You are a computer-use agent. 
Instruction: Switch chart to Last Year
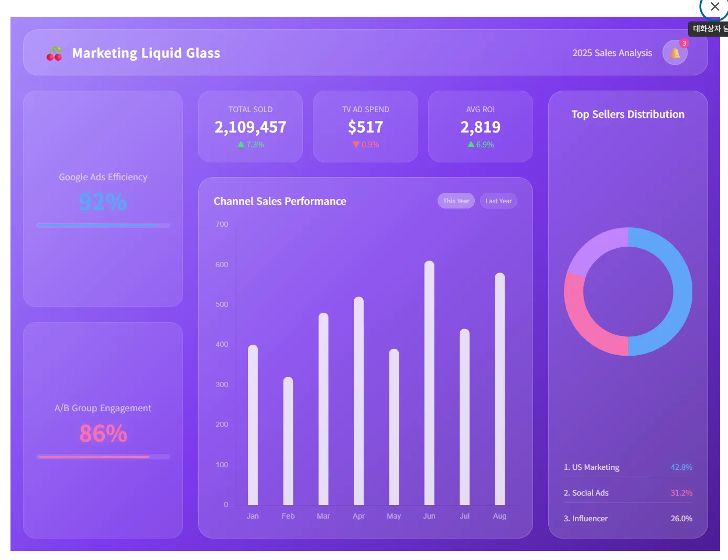point(498,201)
